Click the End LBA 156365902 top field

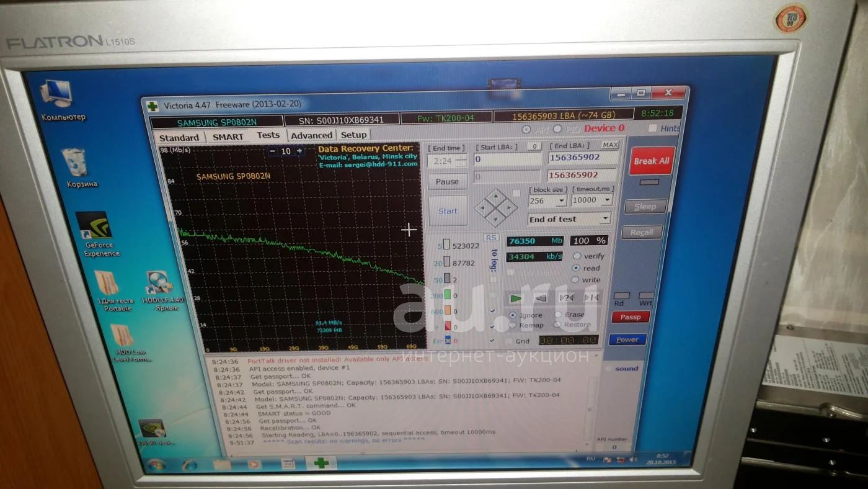[583, 158]
